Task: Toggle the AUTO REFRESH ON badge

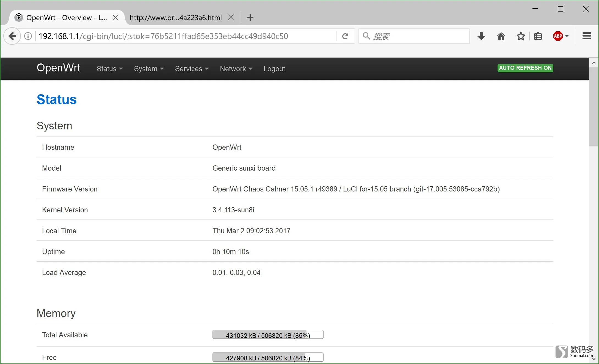Action: tap(525, 68)
